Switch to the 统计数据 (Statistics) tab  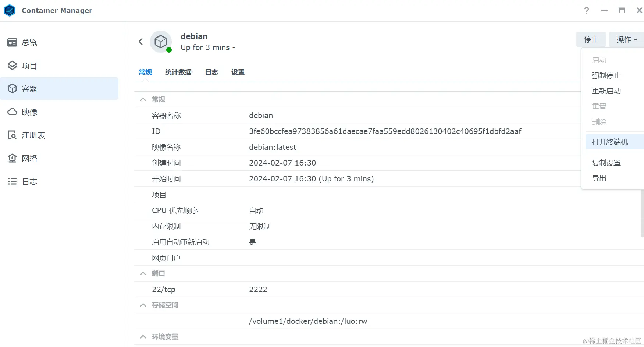178,72
